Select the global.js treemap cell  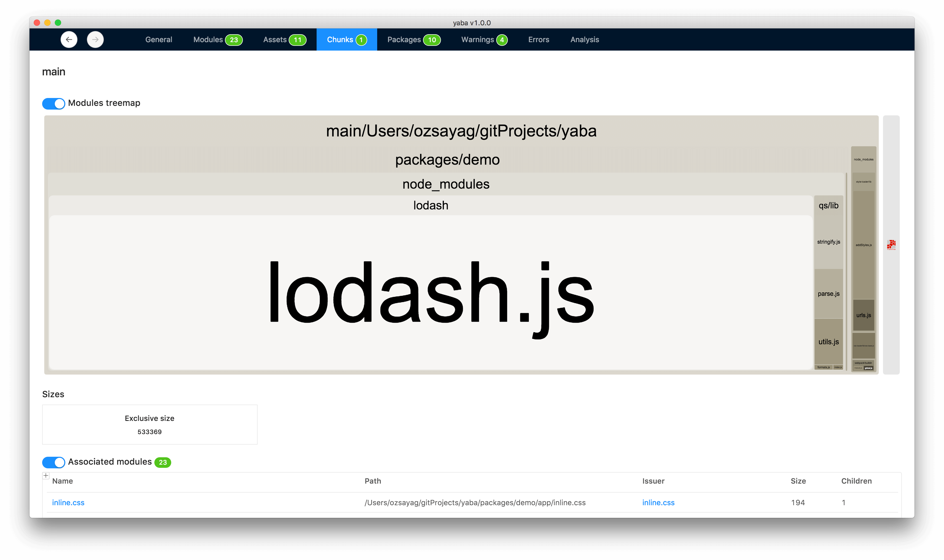[x=869, y=368]
